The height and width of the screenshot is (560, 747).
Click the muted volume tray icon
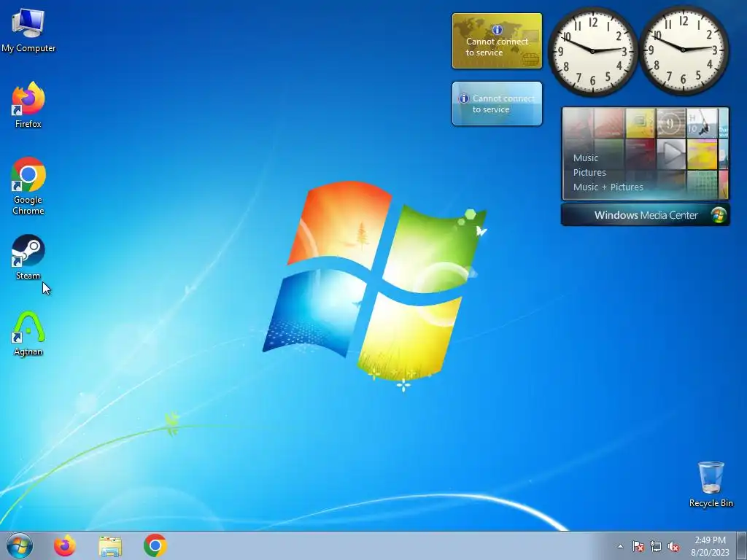[x=673, y=546]
